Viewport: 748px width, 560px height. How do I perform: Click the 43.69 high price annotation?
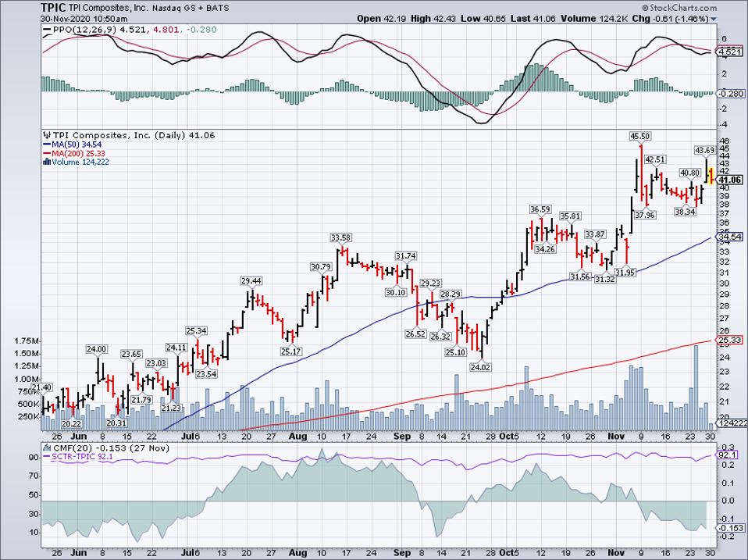tap(704, 150)
